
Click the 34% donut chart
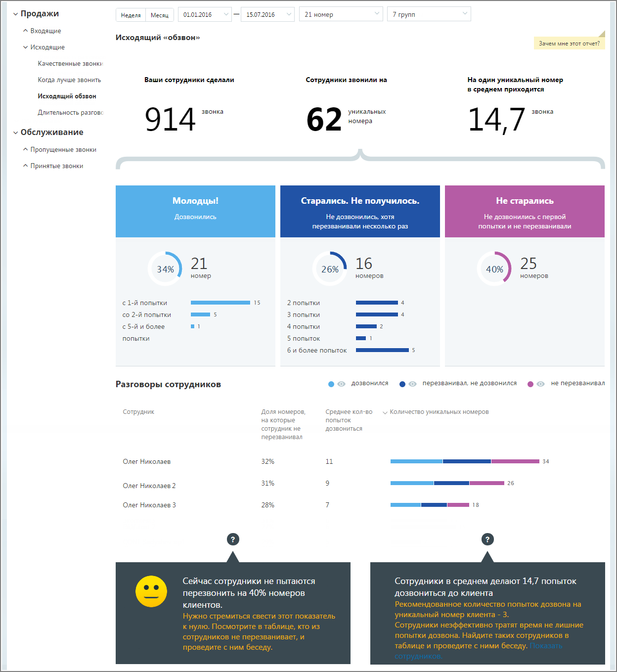coord(165,269)
